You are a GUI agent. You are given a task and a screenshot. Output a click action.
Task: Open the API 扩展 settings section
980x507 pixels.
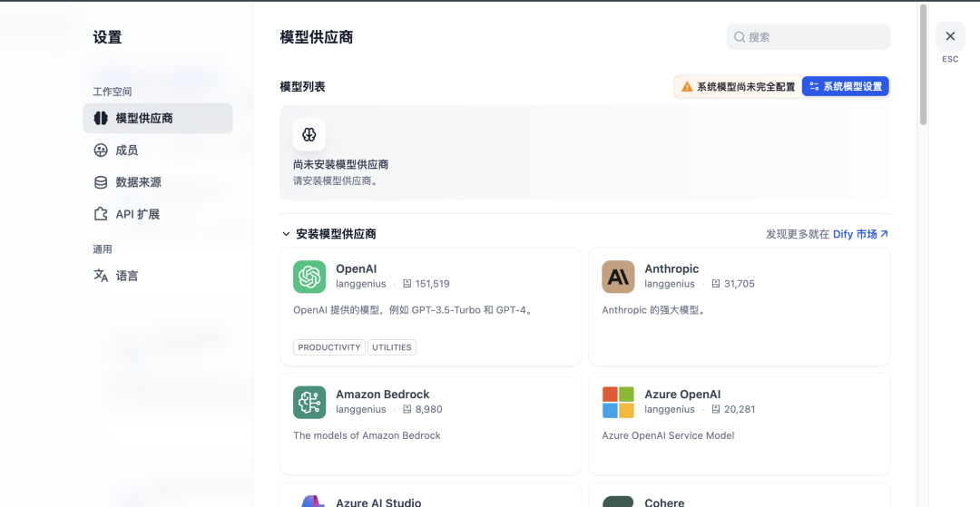click(158, 214)
